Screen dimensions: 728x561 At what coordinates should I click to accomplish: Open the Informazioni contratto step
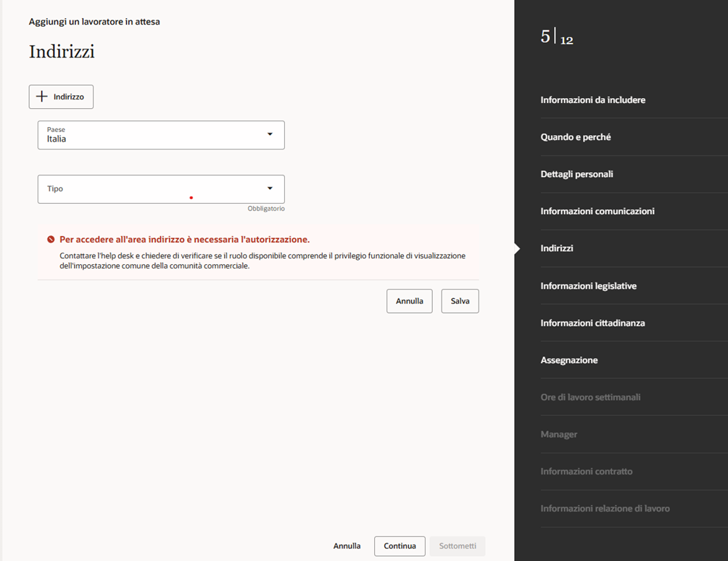click(x=587, y=471)
